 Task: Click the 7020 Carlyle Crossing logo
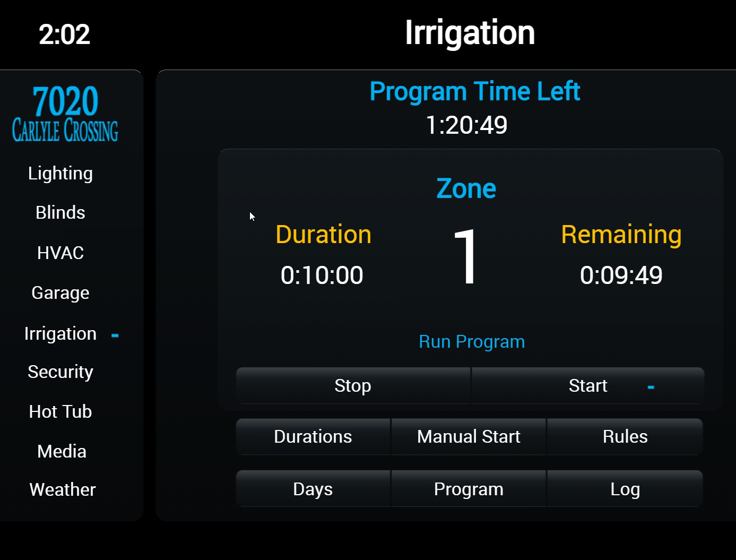(65, 114)
